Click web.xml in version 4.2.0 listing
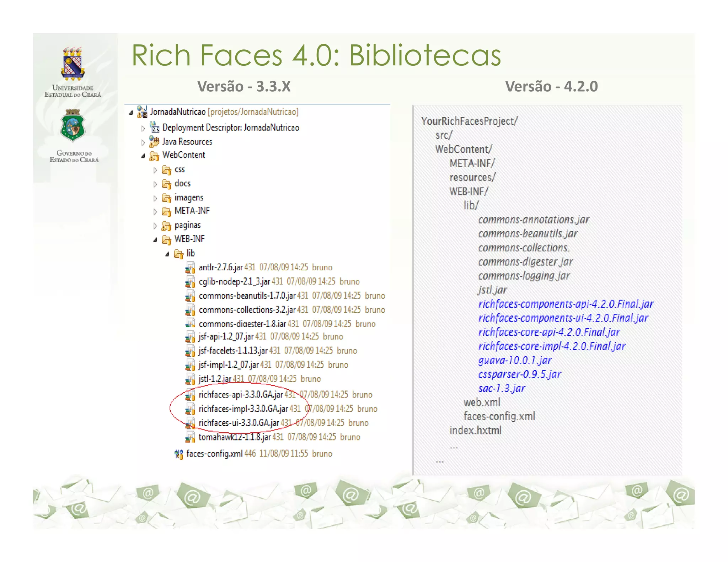 [482, 402]
